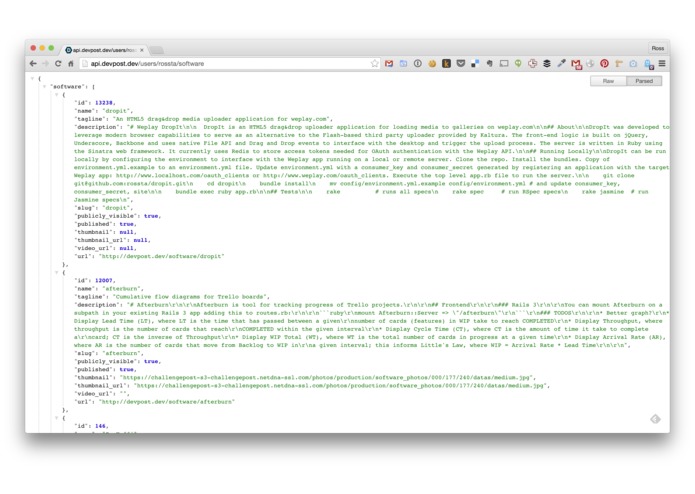695x494 pixels.
Task: Open the Gmail checker with red badge
Action: click(x=576, y=64)
